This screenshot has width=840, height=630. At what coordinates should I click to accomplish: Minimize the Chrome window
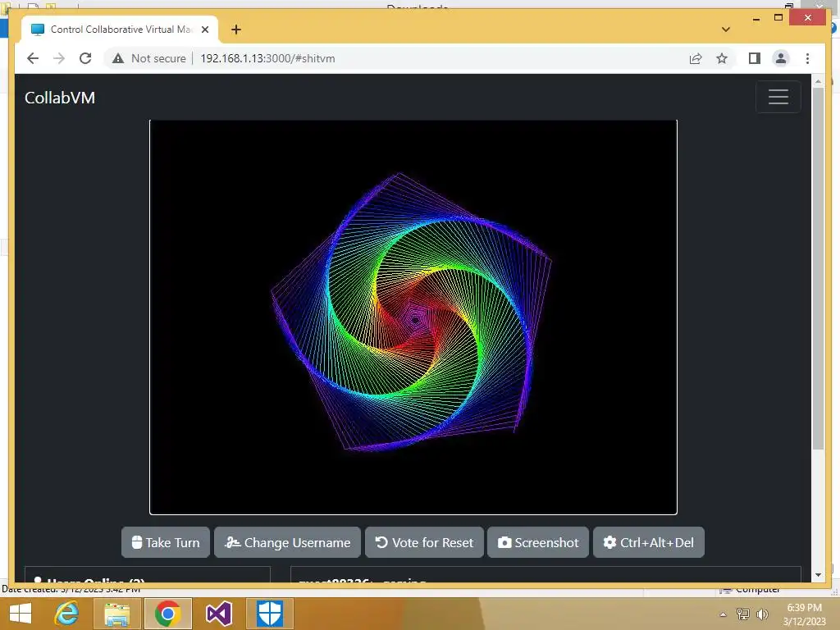point(756,18)
